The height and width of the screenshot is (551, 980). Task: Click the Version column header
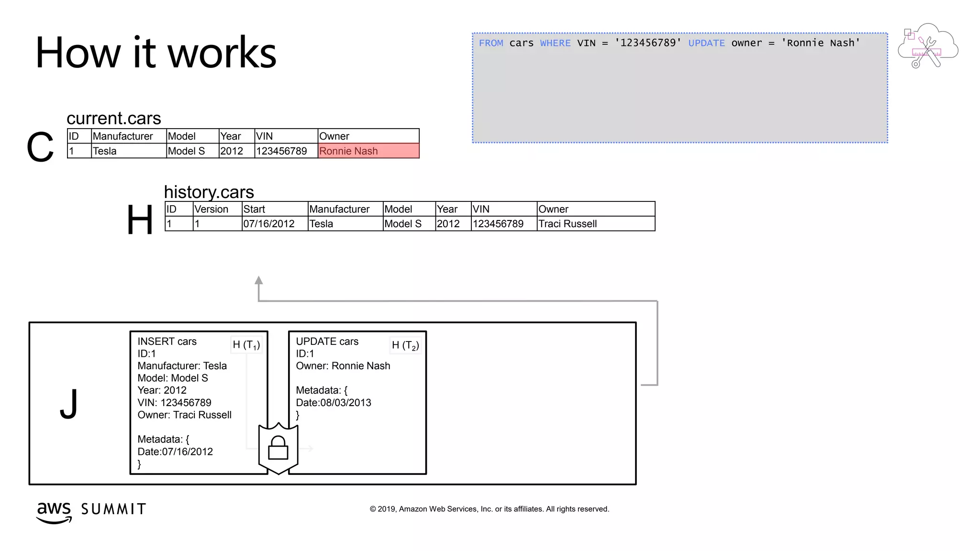212,209
